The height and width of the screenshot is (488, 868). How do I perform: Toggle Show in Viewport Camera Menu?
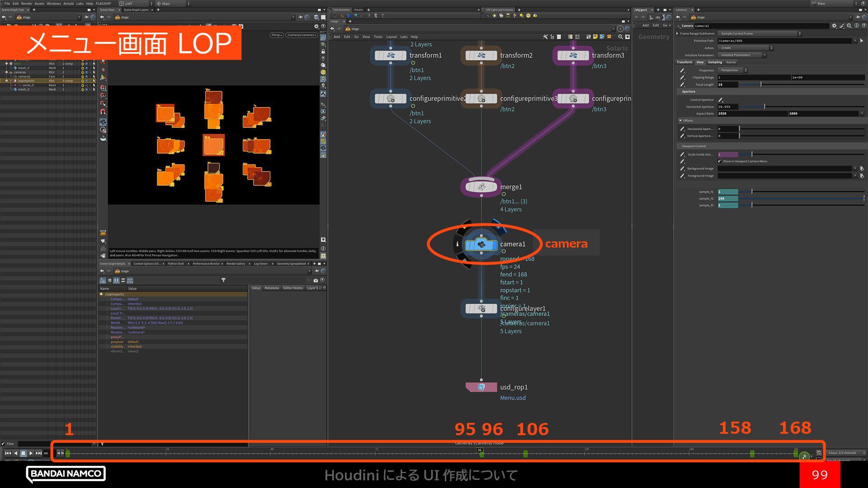pyautogui.click(x=719, y=161)
